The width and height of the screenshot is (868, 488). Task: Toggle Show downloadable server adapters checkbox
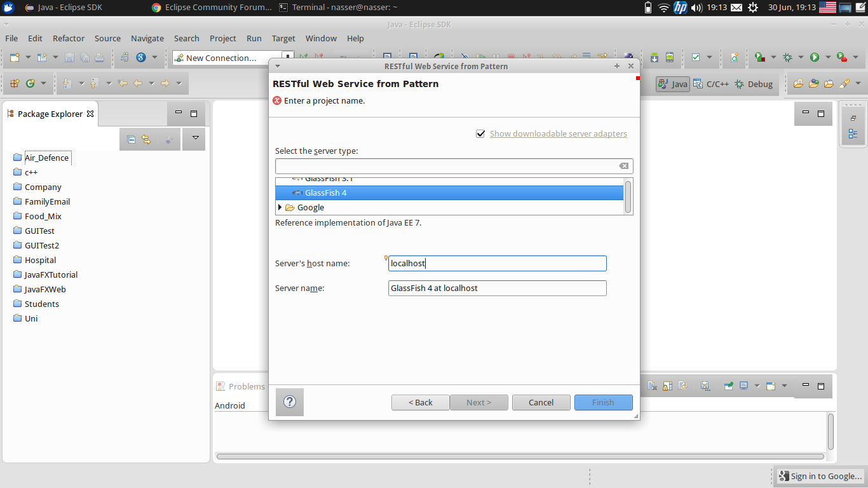point(481,134)
